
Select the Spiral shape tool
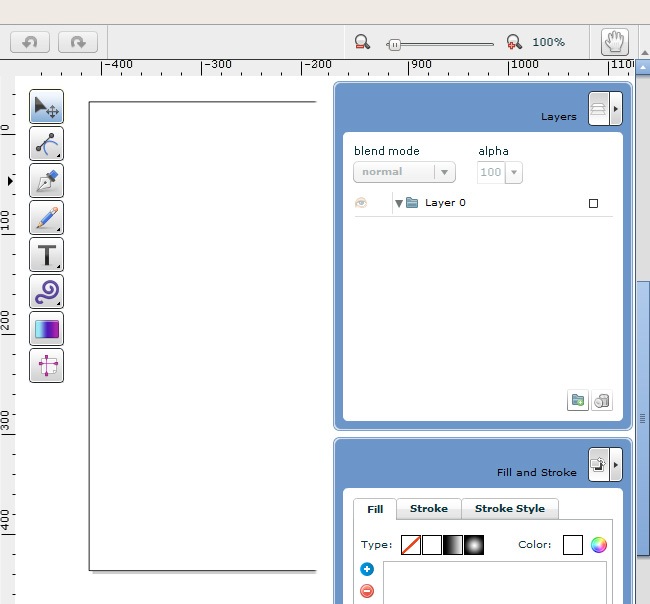click(x=46, y=292)
